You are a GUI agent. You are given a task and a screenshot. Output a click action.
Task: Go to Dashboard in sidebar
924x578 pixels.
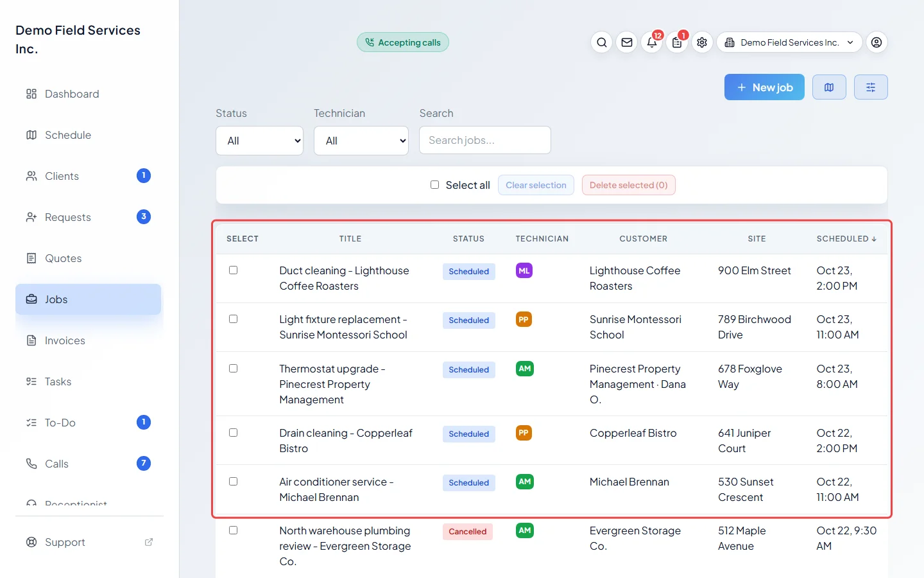pyautogui.click(x=89, y=94)
